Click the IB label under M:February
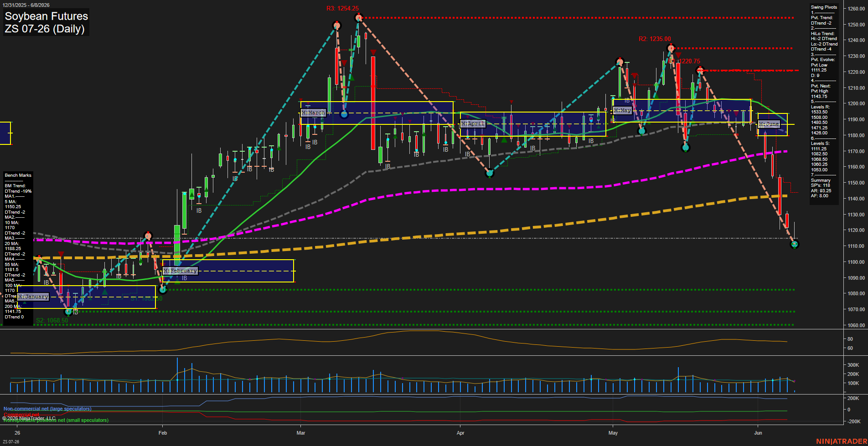This screenshot has height=446, width=868. tap(185, 278)
